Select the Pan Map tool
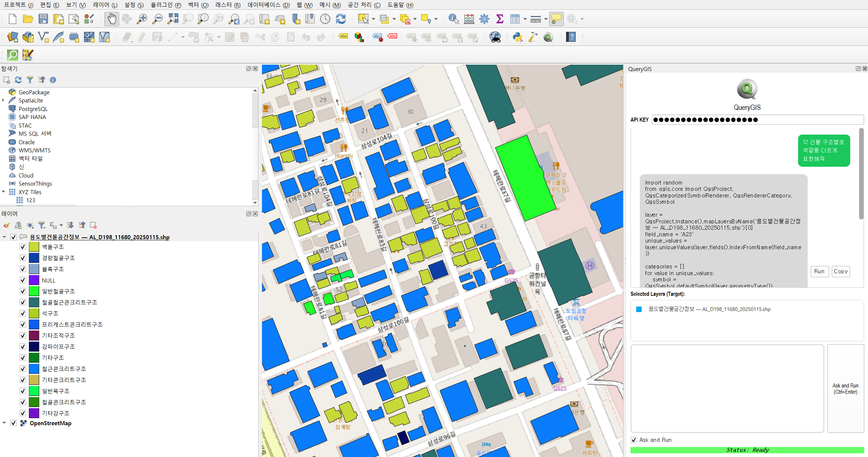 click(111, 18)
